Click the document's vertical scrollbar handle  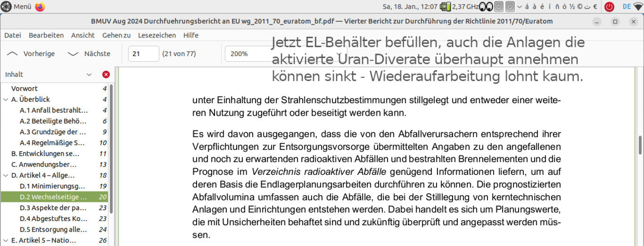pyautogui.click(x=641, y=145)
